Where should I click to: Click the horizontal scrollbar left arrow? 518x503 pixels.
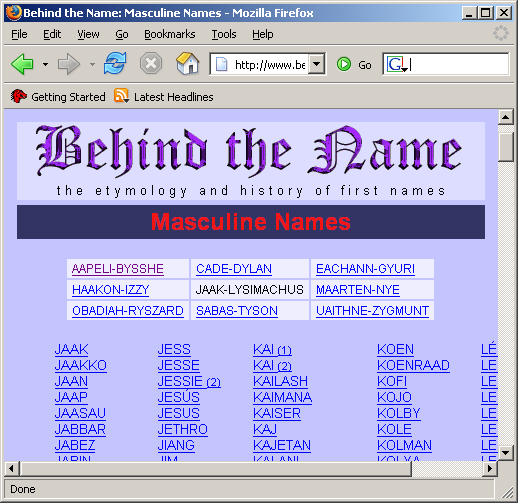click(12, 469)
